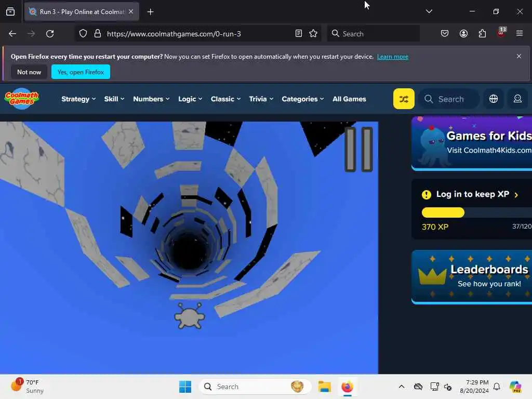Click the 370 XP text
This screenshot has height=399, width=532.
coord(435,227)
